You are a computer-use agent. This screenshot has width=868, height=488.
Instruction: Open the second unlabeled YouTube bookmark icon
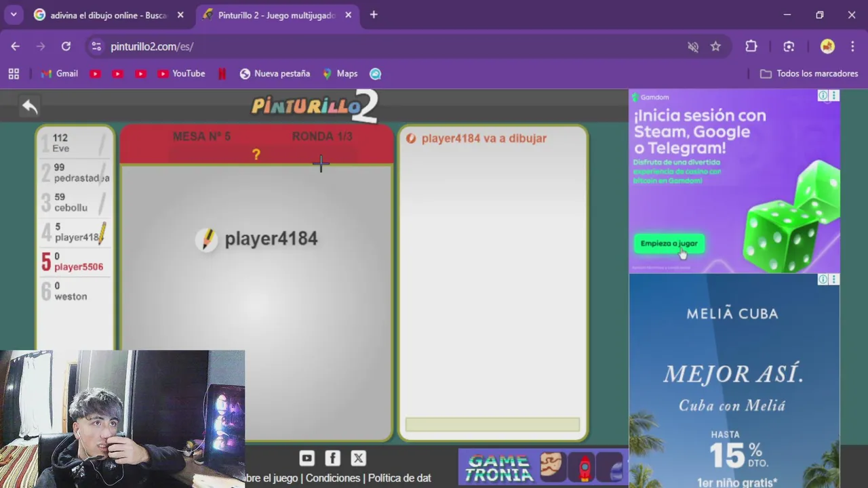tap(117, 74)
